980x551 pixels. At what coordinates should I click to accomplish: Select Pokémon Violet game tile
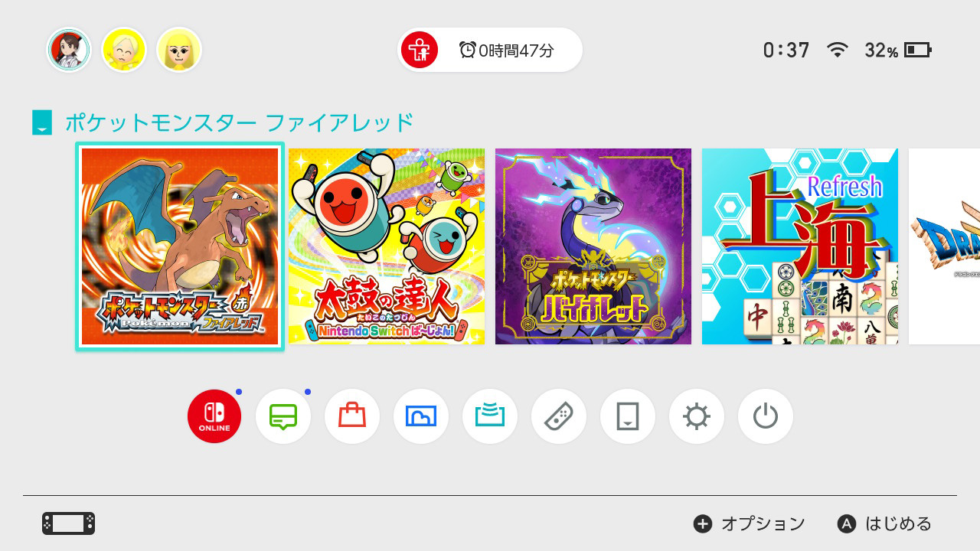593,246
